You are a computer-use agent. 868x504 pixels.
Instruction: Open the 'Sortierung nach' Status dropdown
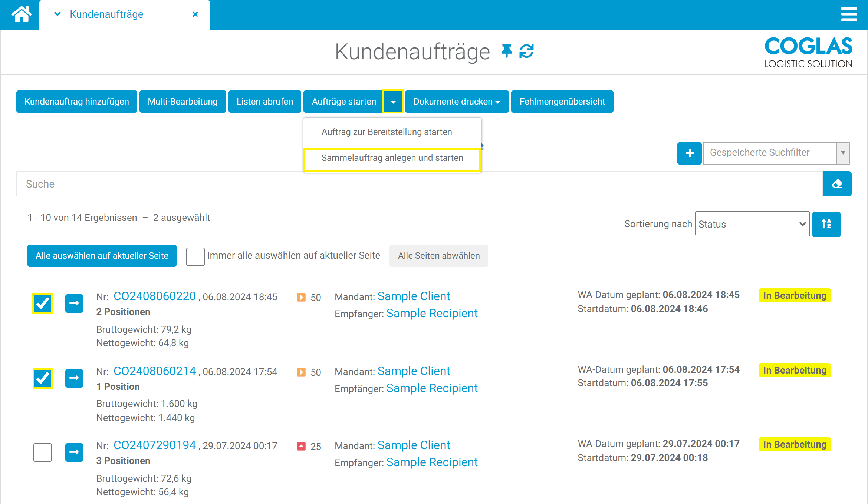[752, 224]
